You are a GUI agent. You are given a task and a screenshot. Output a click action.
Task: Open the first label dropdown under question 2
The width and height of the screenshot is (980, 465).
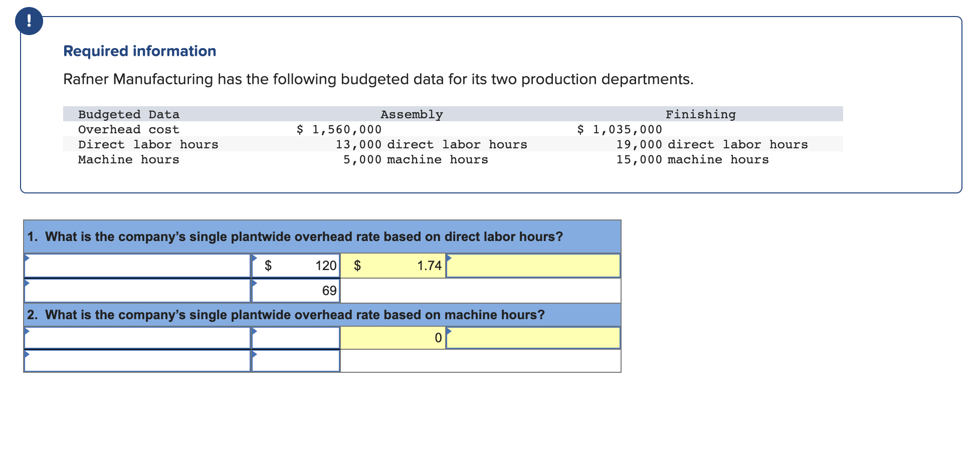pos(137,338)
